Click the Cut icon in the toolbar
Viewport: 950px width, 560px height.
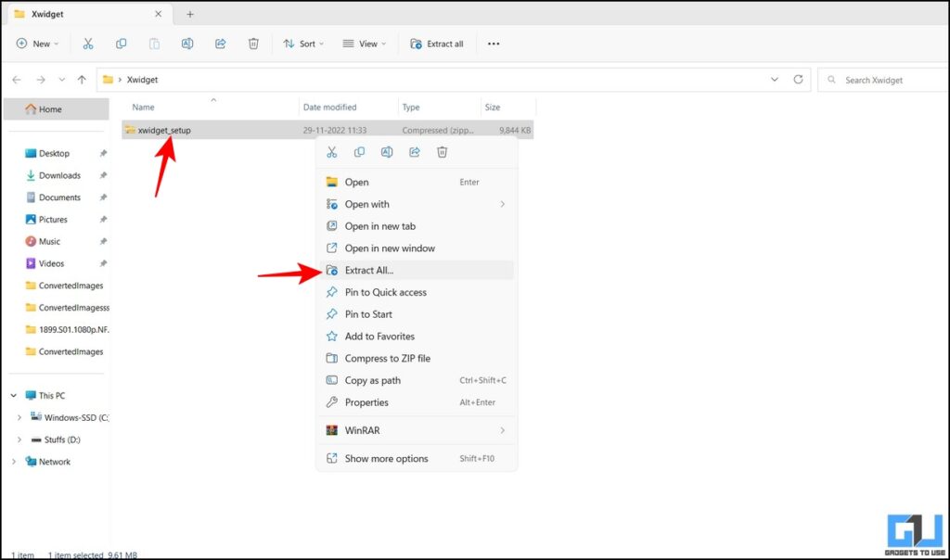click(89, 44)
